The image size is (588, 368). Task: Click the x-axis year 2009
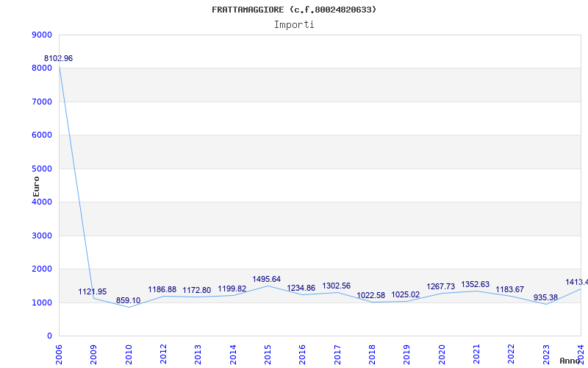pyautogui.click(x=93, y=355)
